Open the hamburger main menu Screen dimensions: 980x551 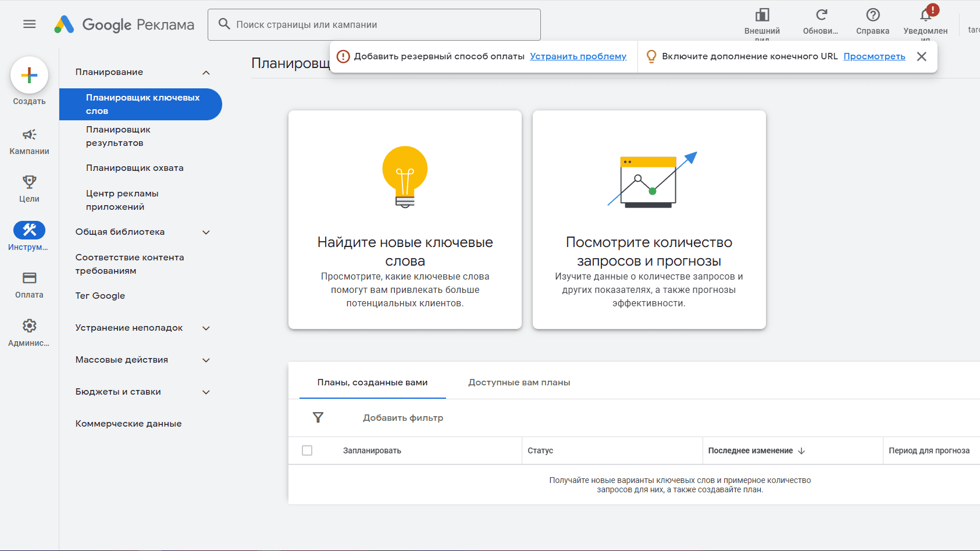(29, 24)
